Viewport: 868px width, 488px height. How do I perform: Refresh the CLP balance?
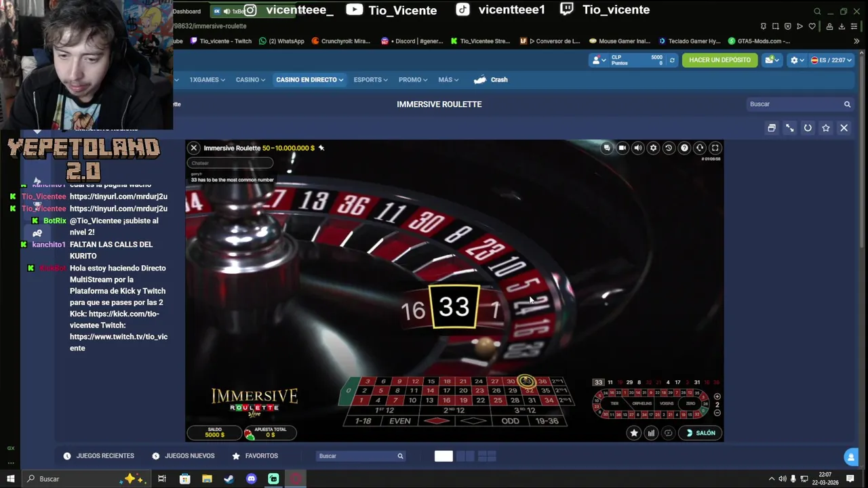672,60
